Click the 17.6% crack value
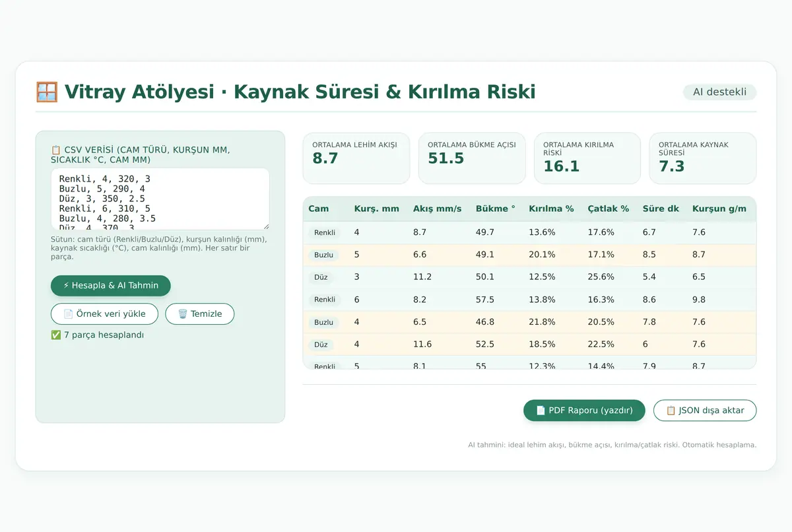 (601, 232)
